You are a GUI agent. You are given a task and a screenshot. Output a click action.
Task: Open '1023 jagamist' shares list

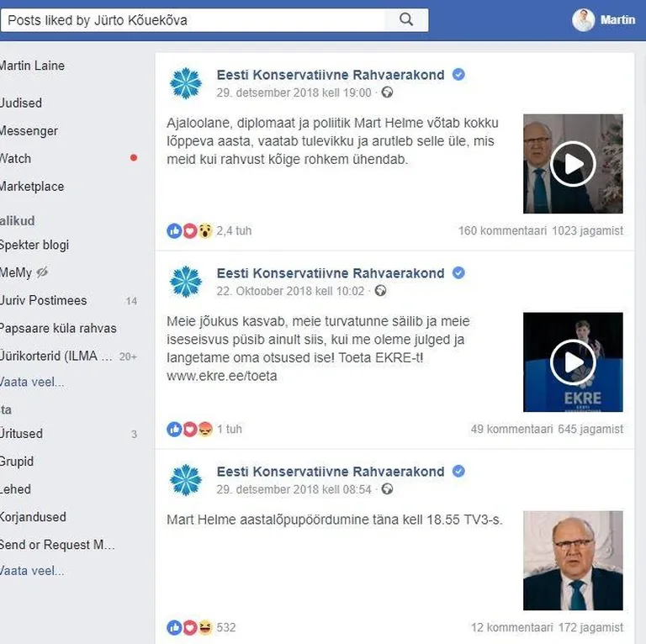click(587, 231)
